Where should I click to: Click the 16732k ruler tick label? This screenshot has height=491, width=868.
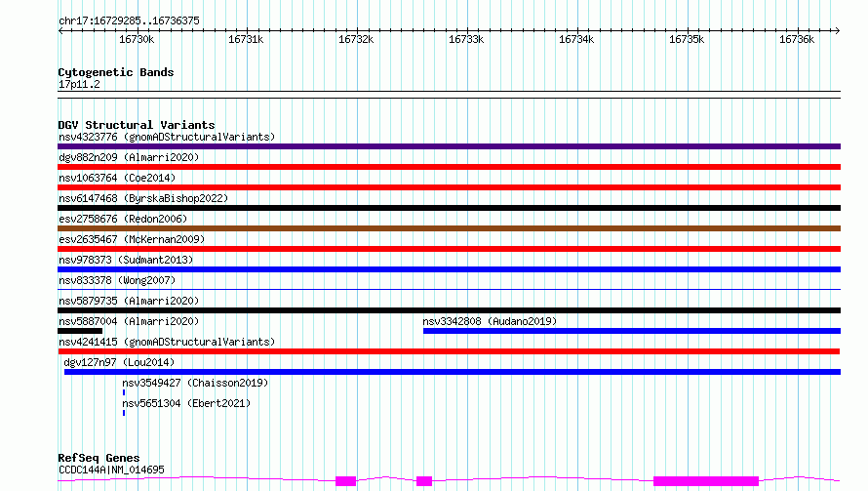(356, 39)
